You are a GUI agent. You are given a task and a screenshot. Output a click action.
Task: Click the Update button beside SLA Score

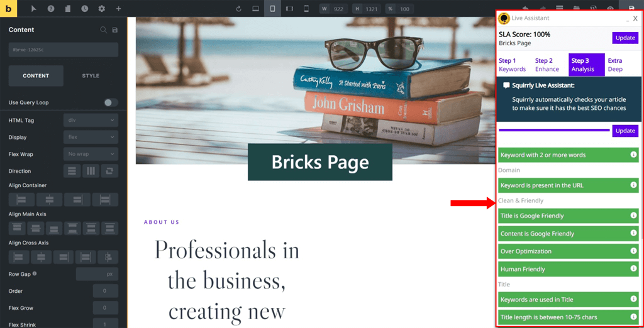625,38
